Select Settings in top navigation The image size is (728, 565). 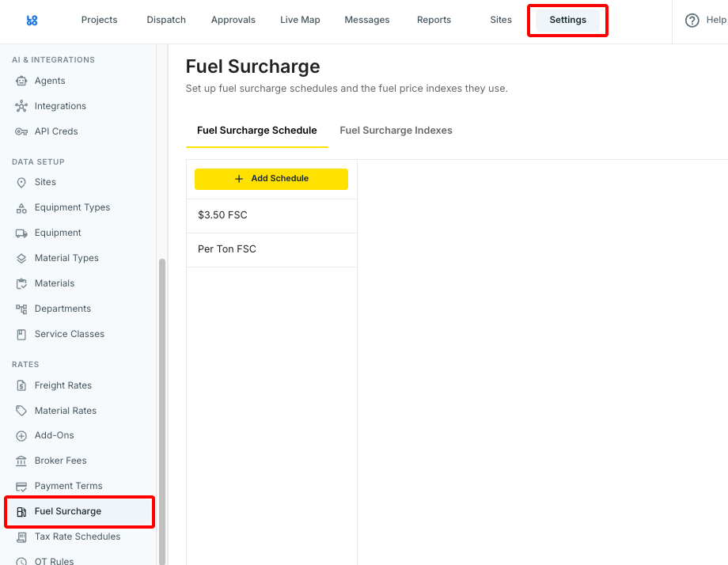point(568,20)
